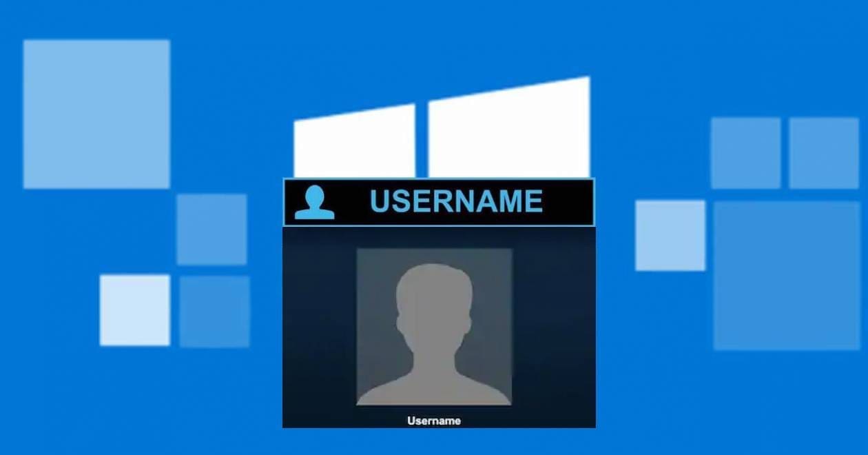This screenshot has width=868, height=455.
Task: Click the upper-right tile nearest the edge
Action: click(x=824, y=153)
